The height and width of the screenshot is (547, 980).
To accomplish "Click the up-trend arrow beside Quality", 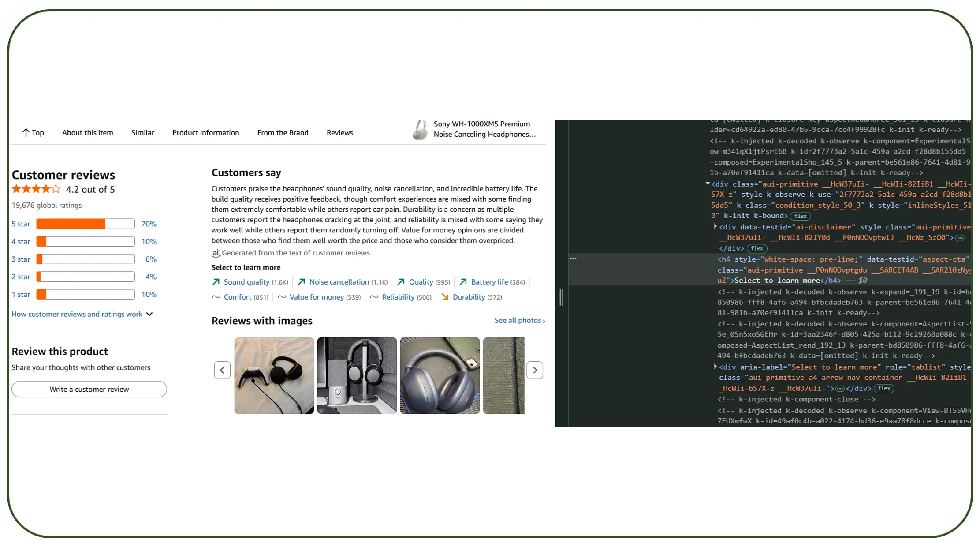I will point(401,282).
